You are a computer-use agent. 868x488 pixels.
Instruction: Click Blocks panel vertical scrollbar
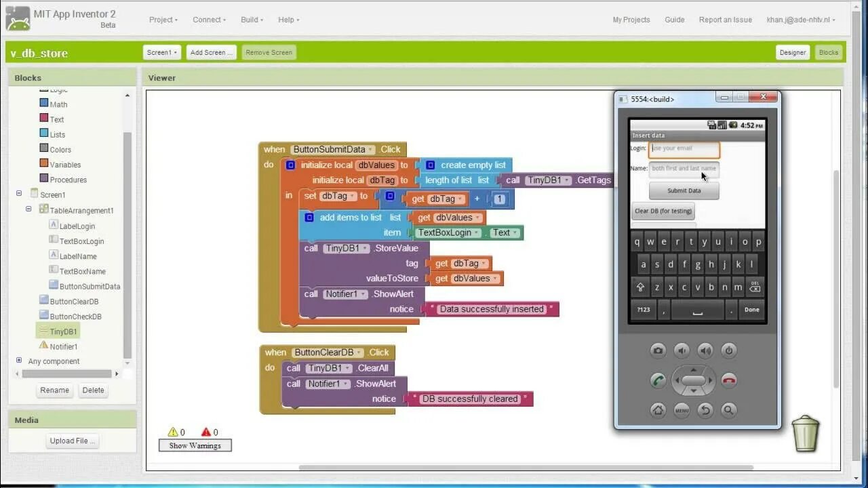point(127,244)
